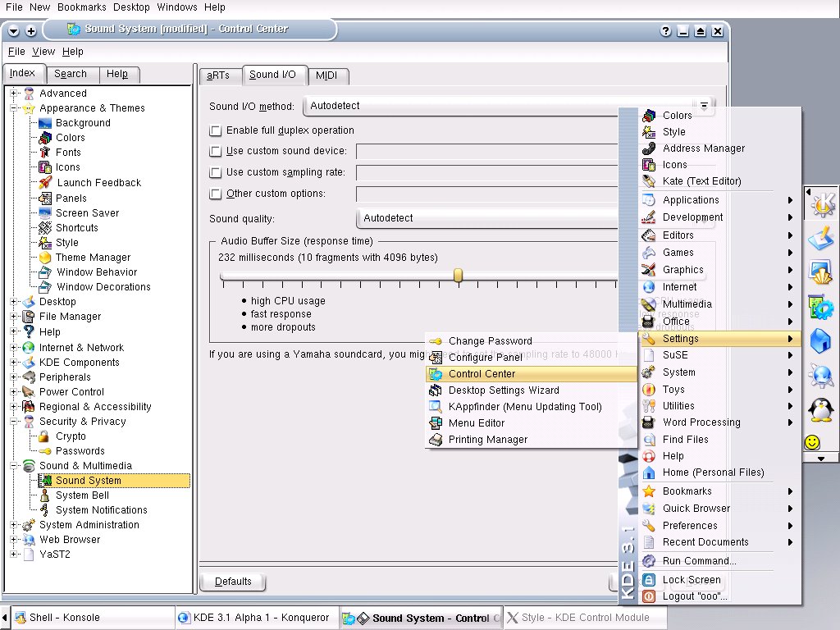Switch to the aRTs tab
The width and height of the screenshot is (840, 630).
point(218,75)
